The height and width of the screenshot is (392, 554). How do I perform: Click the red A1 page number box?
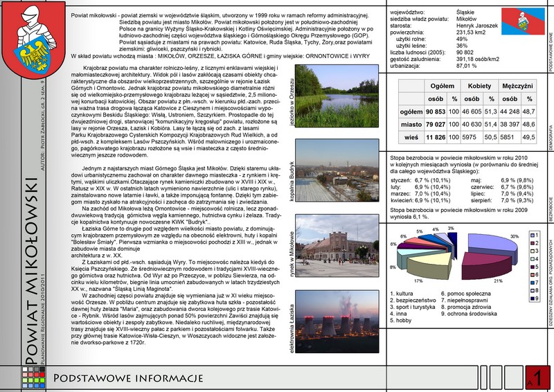coord(538,378)
